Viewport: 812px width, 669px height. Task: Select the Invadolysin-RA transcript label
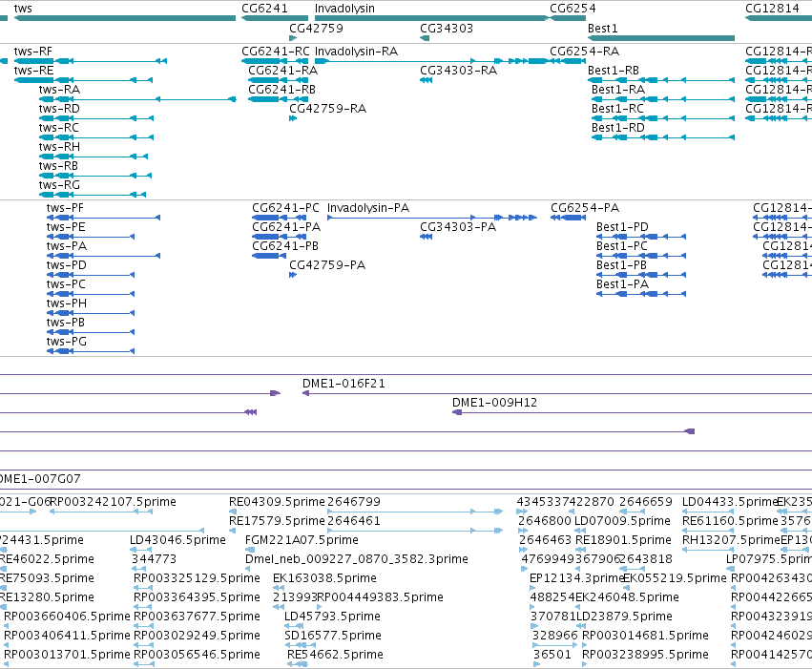pyautogui.click(x=356, y=51)
